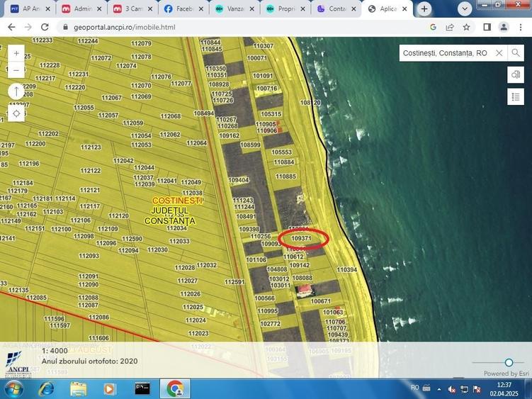
Task: Open the layer list icon
Action: [516, 97]
